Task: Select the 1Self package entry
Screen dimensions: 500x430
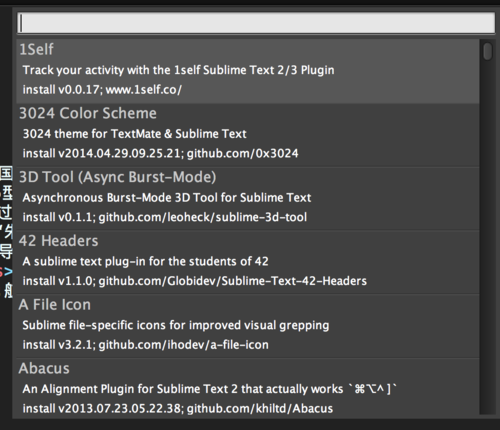Action: click(248, 71)
